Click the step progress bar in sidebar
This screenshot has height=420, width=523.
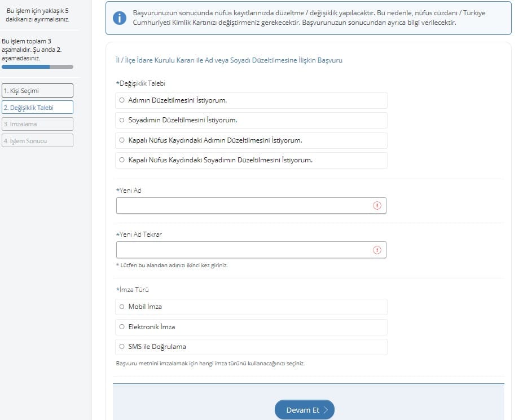[37, 67]
